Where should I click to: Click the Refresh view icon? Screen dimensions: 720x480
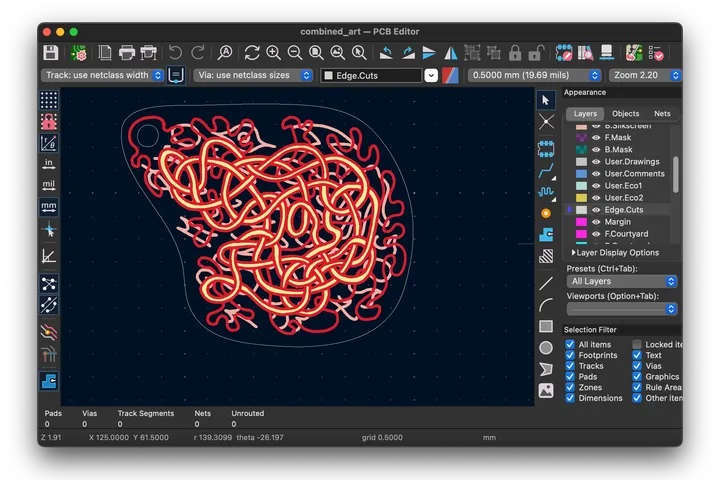pyautogui.click(x=251, y=52)
